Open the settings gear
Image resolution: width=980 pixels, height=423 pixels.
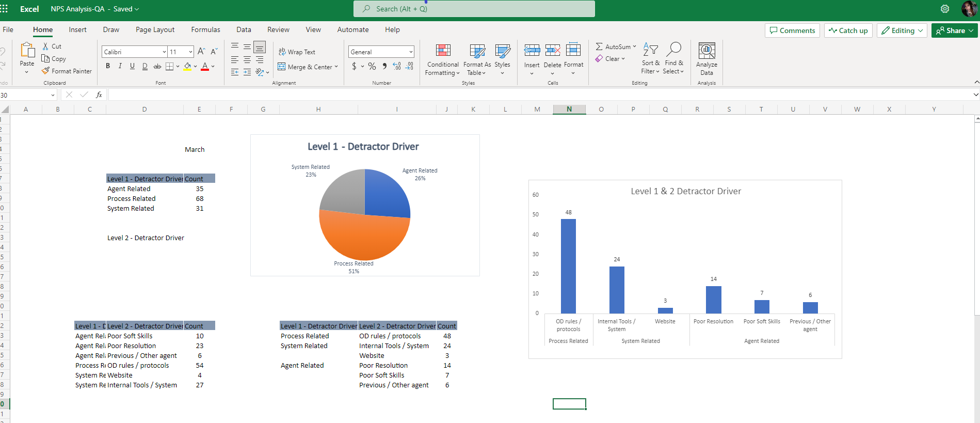tap(945, 9)
